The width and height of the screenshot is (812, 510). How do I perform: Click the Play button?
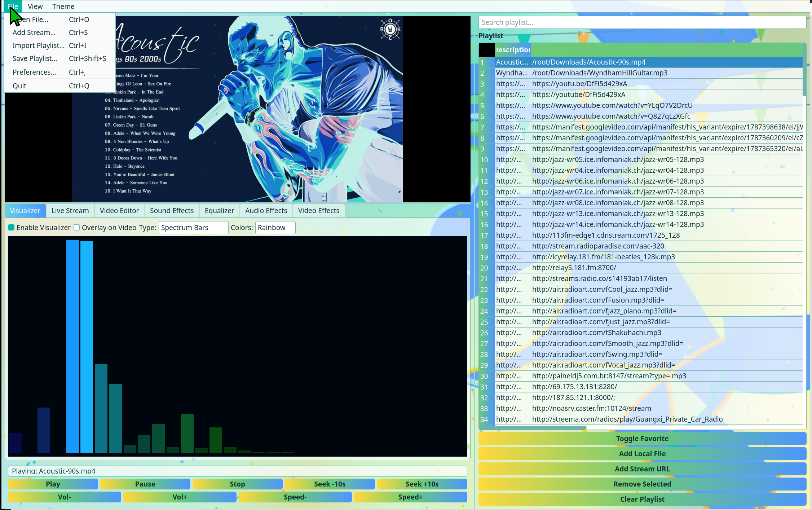53,484
